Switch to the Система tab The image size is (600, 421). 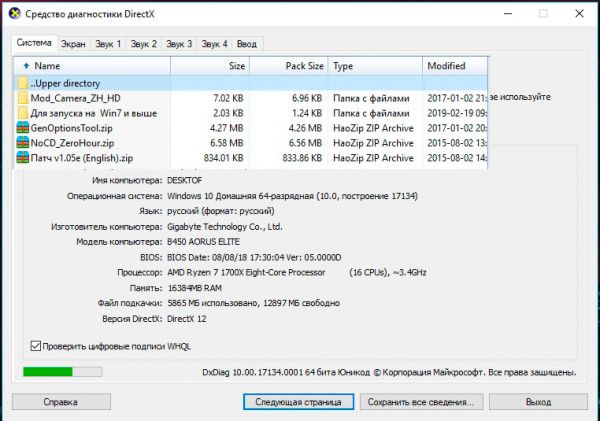34,42
